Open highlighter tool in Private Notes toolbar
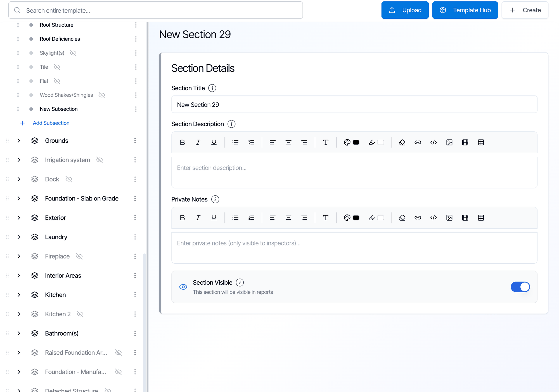This screenshot has width=559, height=392. [371, 218]
